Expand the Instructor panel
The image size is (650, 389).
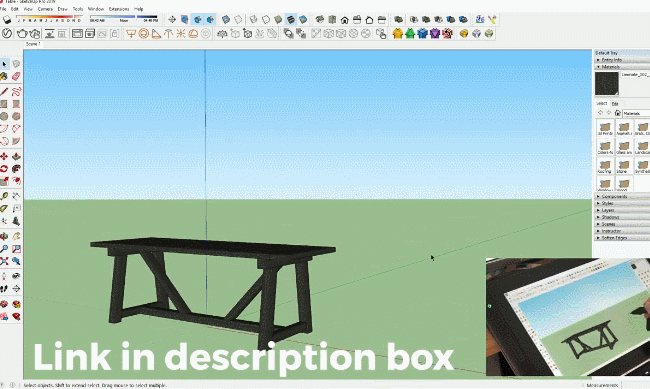click(622, 231)
